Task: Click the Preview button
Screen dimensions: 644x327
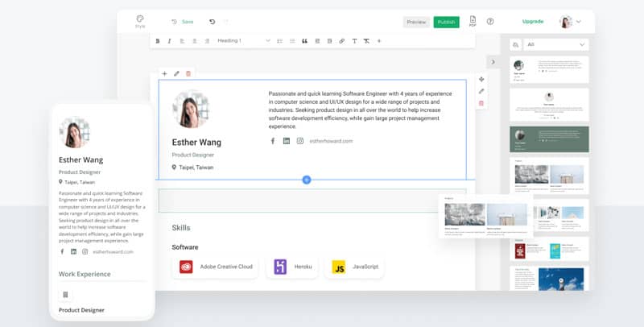Action: (416, 23)
